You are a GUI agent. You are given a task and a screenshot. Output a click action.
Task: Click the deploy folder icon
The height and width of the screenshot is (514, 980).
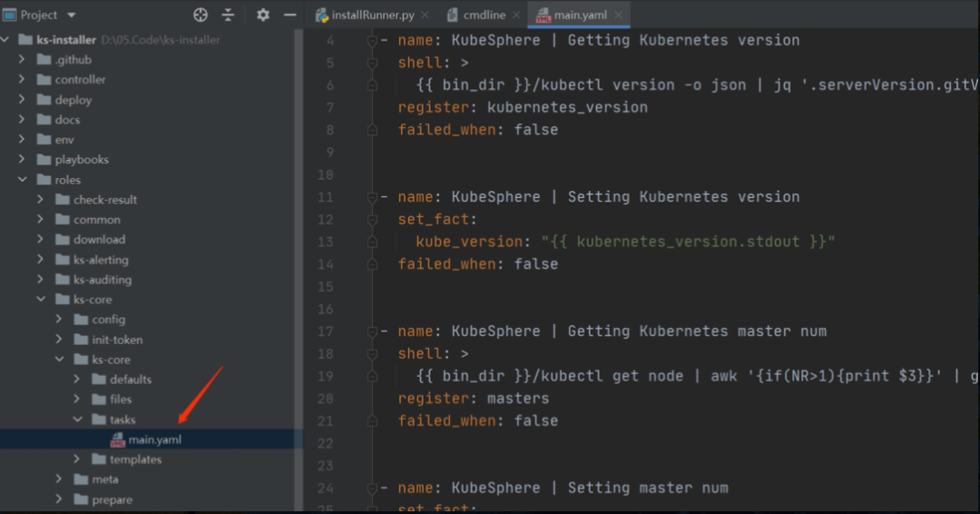point(44,99)
